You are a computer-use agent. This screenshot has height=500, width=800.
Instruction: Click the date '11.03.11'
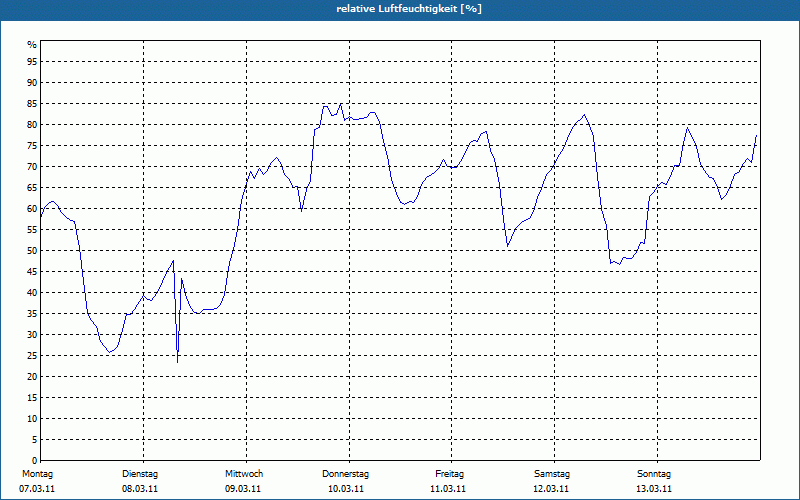click(448, 489)
